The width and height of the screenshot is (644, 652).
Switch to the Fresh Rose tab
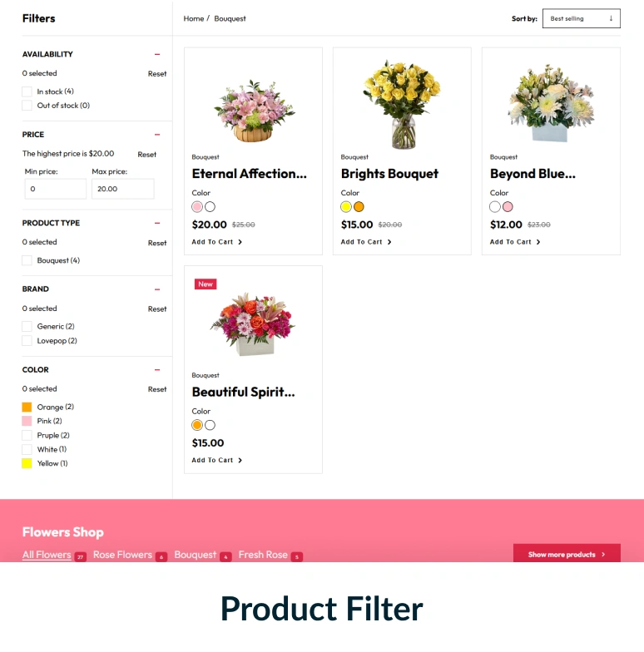[263, 555]
